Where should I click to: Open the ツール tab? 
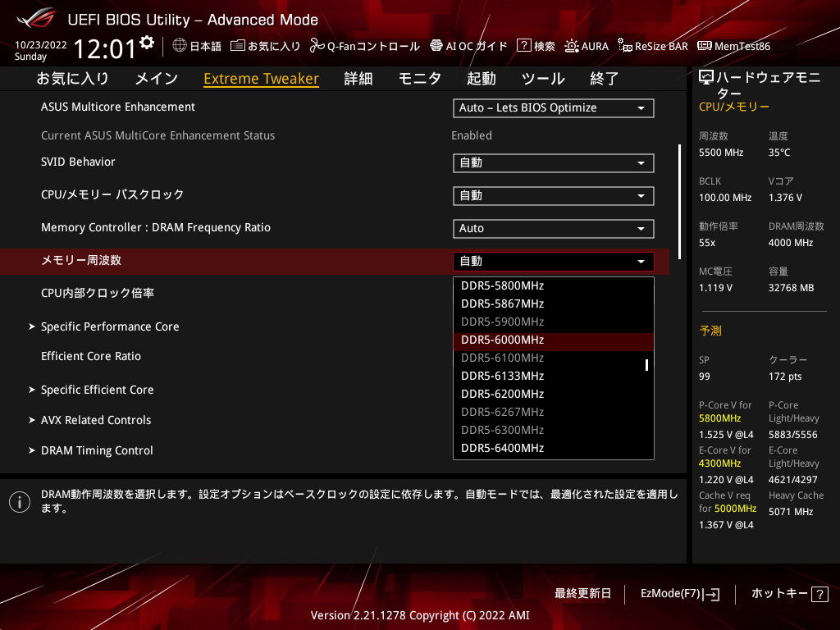(x=543, y=79)
